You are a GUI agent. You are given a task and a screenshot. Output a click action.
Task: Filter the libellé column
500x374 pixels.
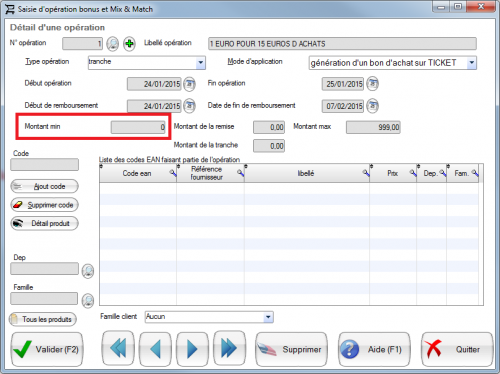tap(366, 173)
